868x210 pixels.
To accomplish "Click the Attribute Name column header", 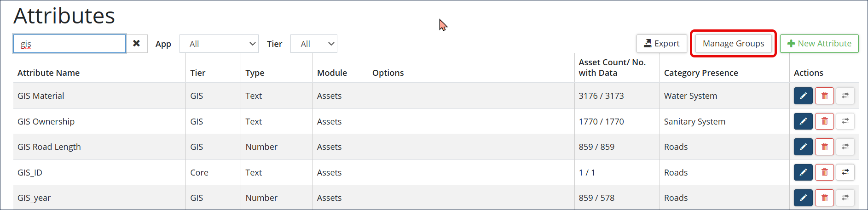I will coord(48,73).
